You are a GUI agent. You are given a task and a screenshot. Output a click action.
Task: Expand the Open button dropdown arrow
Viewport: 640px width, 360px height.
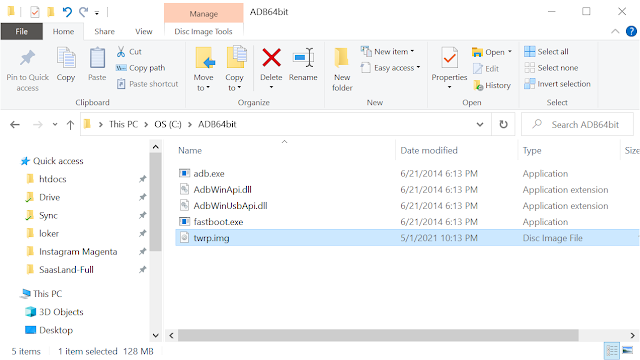pos(510,52)
